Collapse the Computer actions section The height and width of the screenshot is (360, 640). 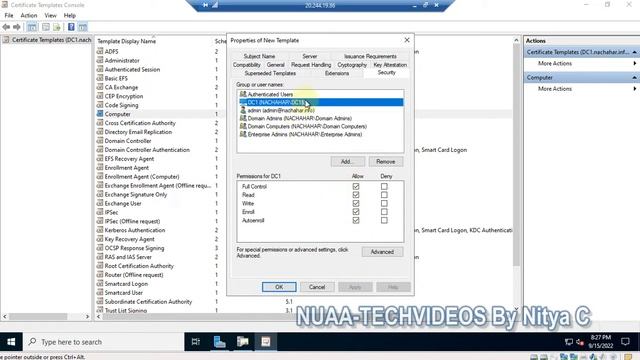(634, 77)
